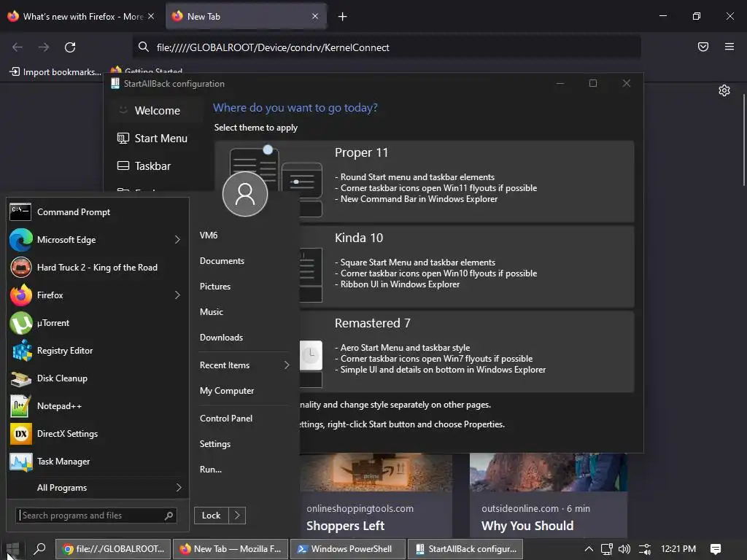Expand All Programs list
The image size is (747, 560).
pos(98,488)
